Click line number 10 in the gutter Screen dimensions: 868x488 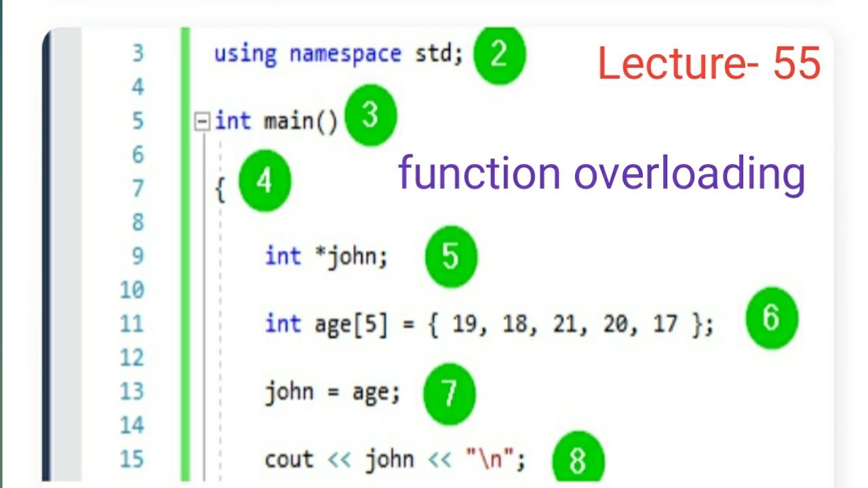pyautogui.click(x=132, y=290)
